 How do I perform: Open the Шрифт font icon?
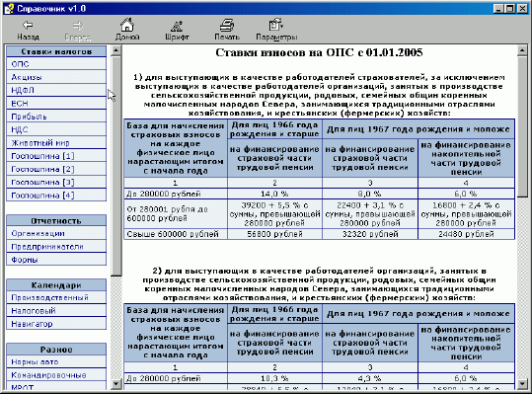[x=177, y=26]
